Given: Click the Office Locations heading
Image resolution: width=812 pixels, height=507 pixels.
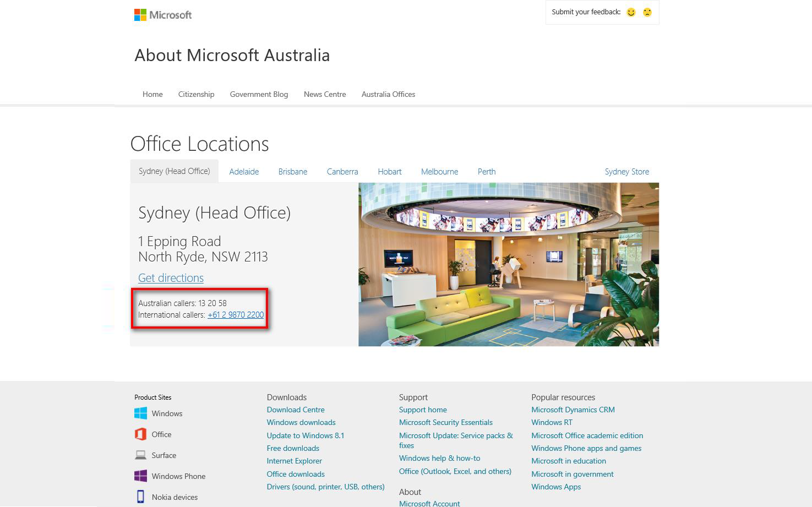Looking at the screenshot, I should [x=200, y=144].
